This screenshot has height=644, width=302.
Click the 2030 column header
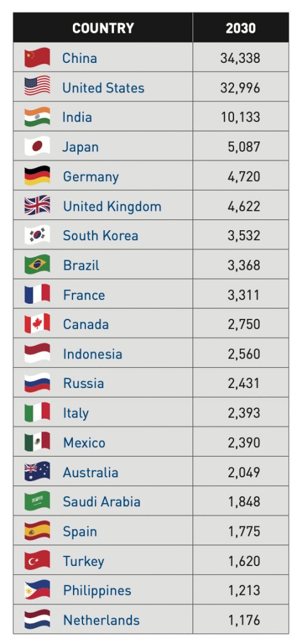tap(241, 28)
